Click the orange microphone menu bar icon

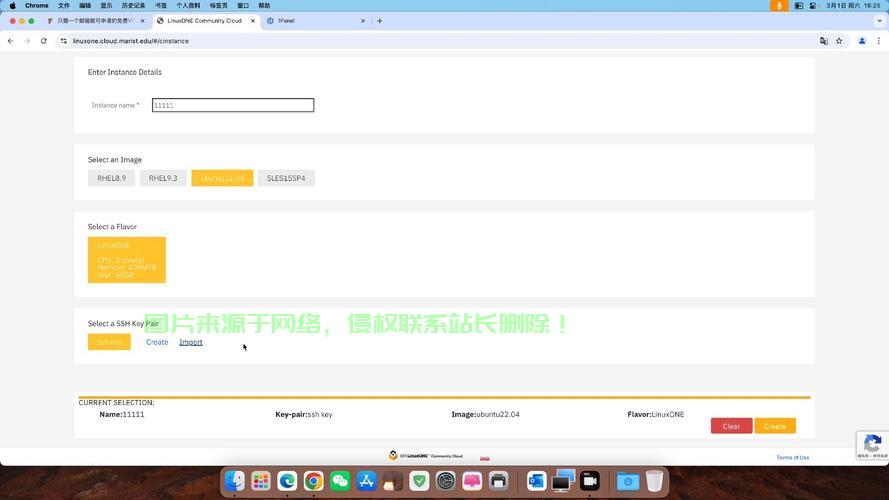click(779, 5)
